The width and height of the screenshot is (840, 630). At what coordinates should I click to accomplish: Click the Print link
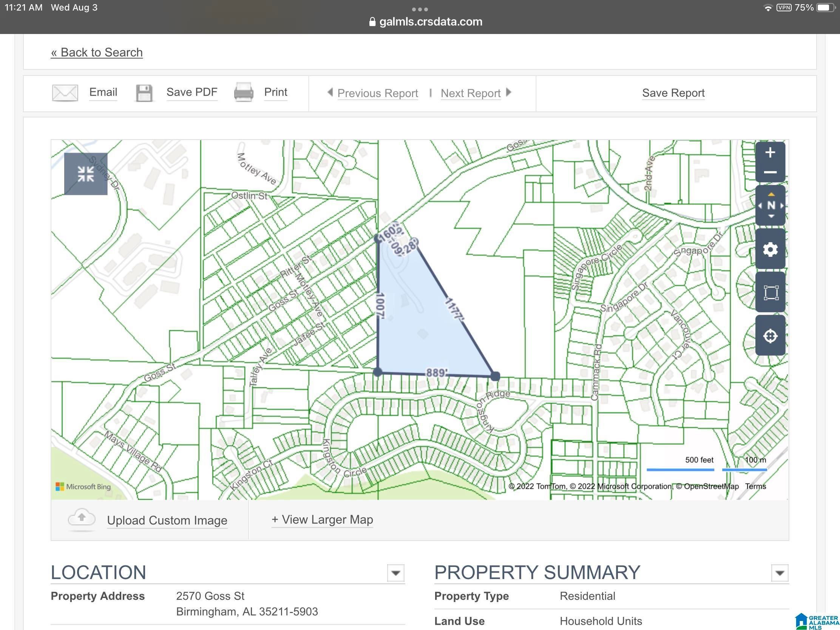[276, 92]
